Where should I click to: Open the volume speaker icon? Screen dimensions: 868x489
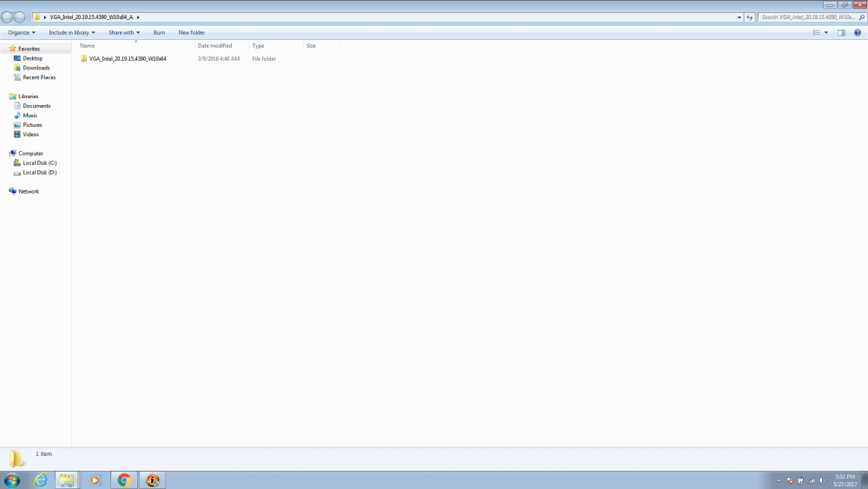coord(823,480)
